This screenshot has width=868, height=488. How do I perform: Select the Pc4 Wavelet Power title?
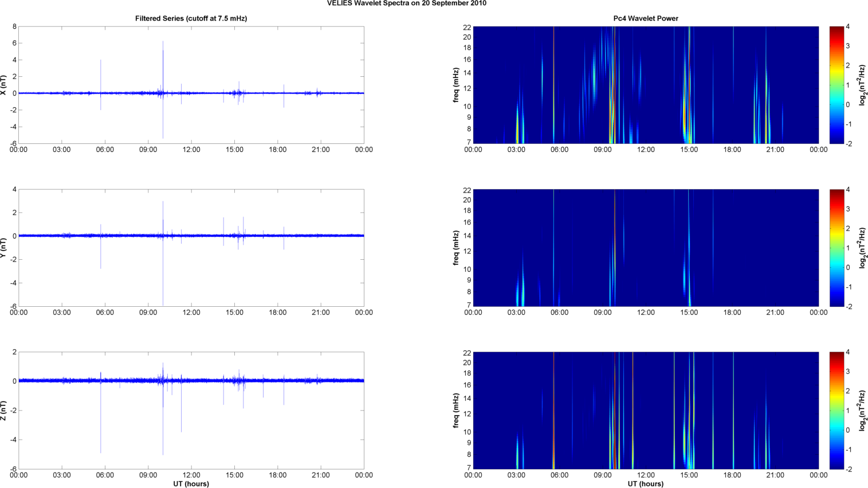(646, 18)
